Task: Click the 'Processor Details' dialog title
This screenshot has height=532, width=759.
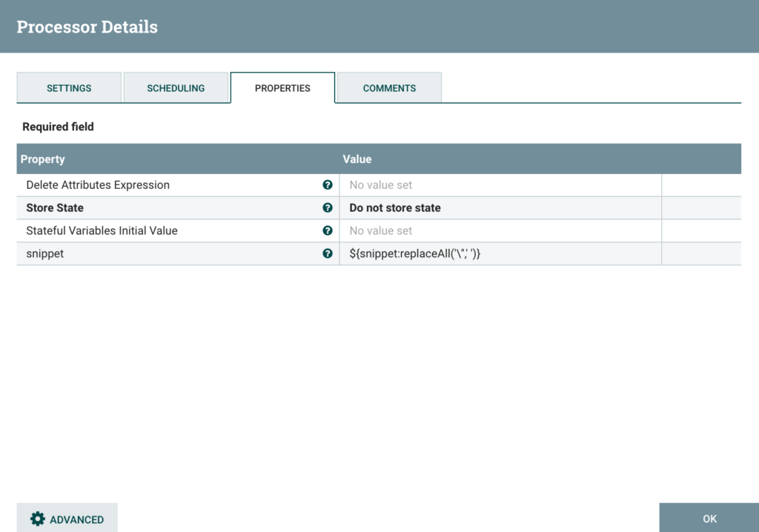Action: pyautogui.click(x=87, y=27)
